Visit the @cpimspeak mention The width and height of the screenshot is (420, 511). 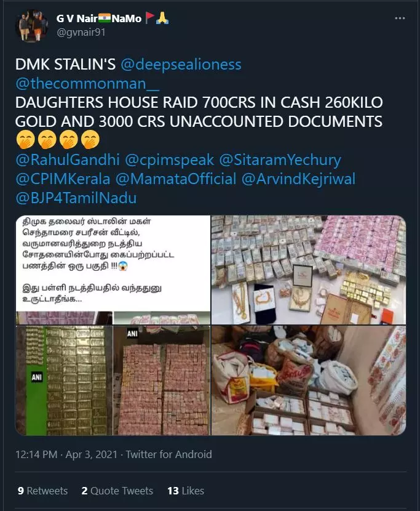(169, 159)
